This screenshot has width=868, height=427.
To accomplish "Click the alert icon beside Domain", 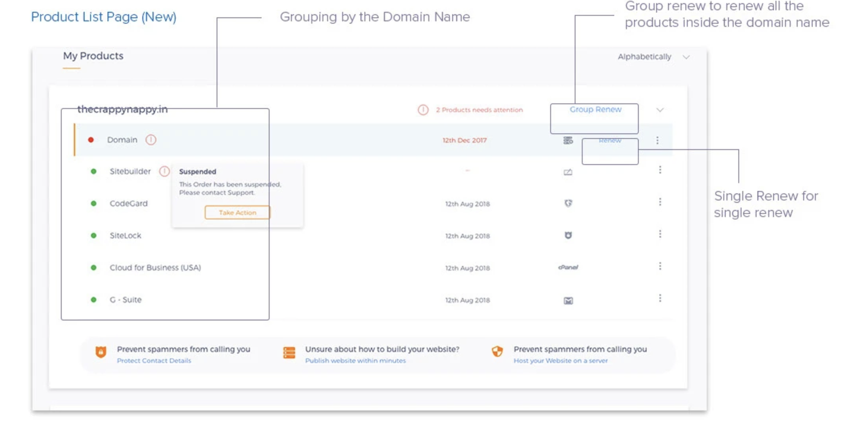I will [151, 140].
